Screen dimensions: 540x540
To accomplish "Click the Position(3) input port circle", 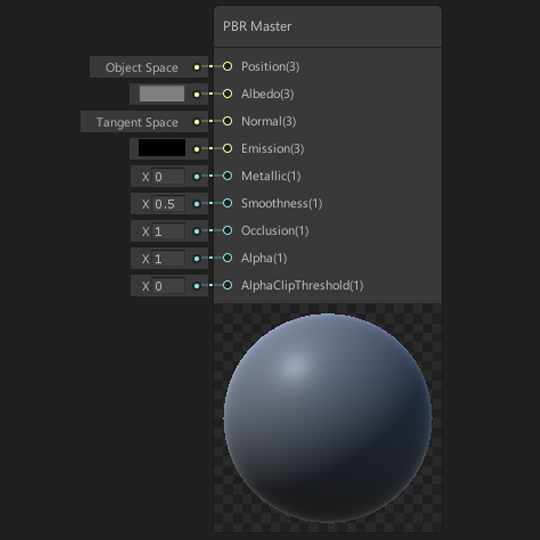I will click(227, 66).
